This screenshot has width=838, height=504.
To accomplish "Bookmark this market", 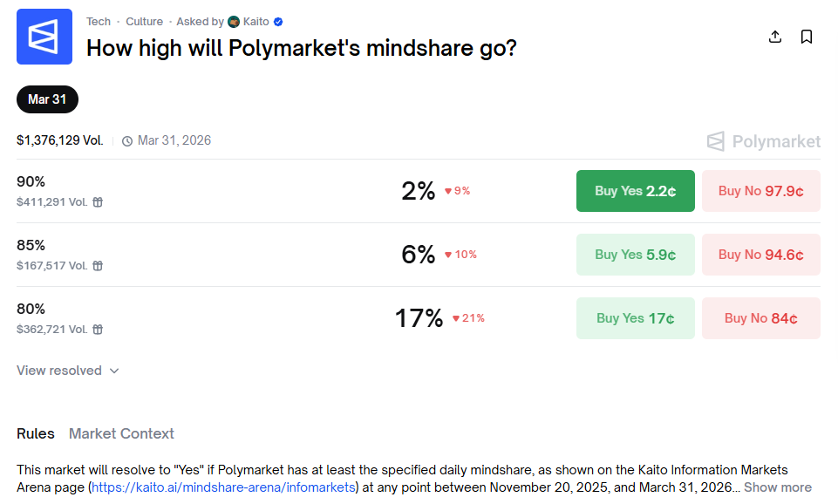I will (807, 37).
